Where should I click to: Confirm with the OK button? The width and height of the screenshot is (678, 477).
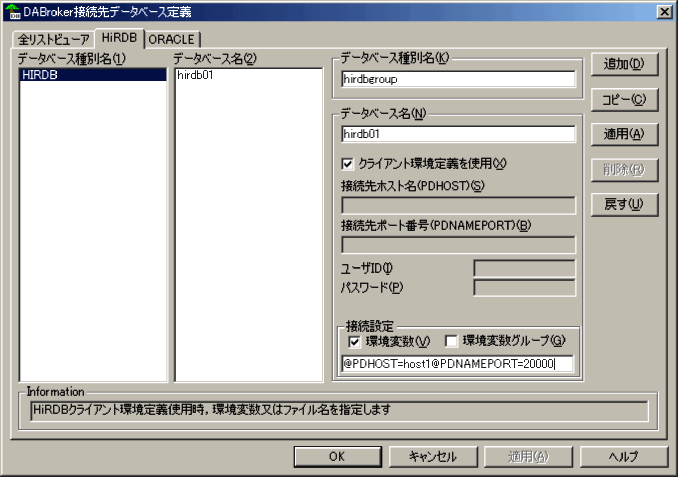coord(338,457)
